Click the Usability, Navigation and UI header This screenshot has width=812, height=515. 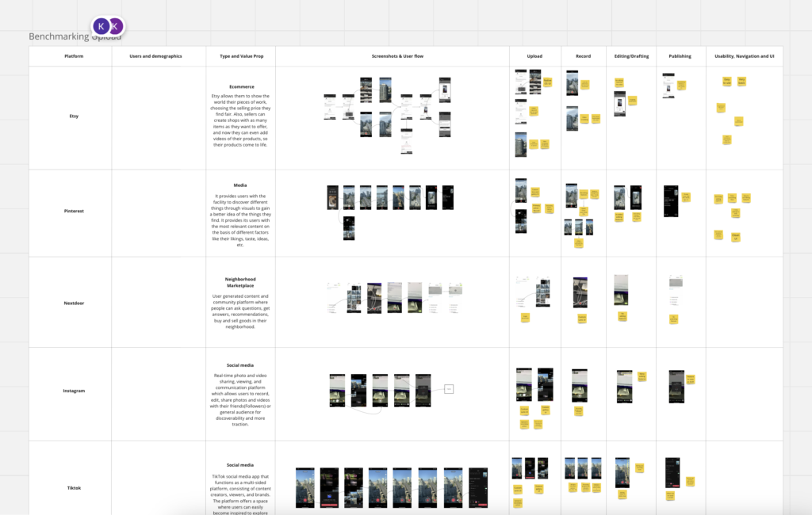click(x=744, y=56)
